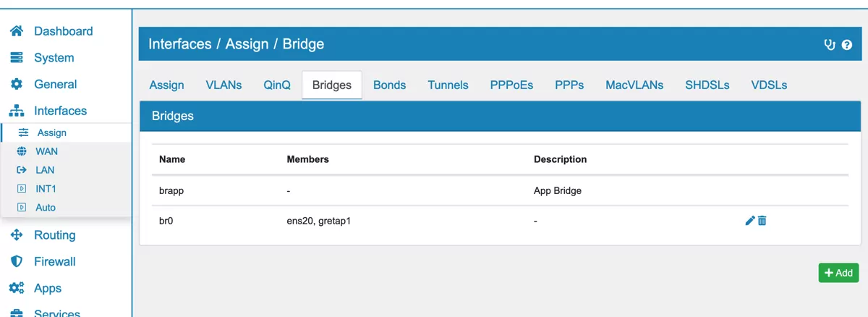Open the WAN interface page
Image resolution: width=868 pixels, height=317 pixels.
pos(47,151)
